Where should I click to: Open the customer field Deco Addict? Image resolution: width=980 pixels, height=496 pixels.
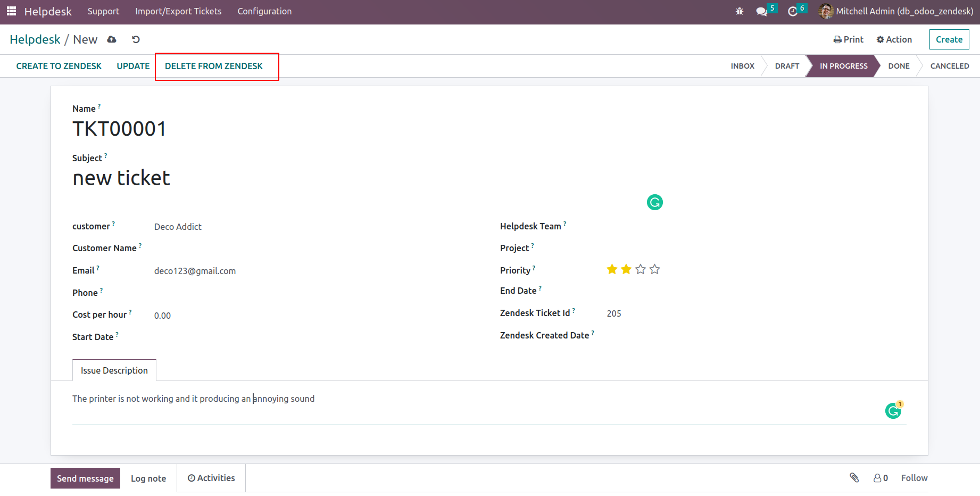pos(178,227)
